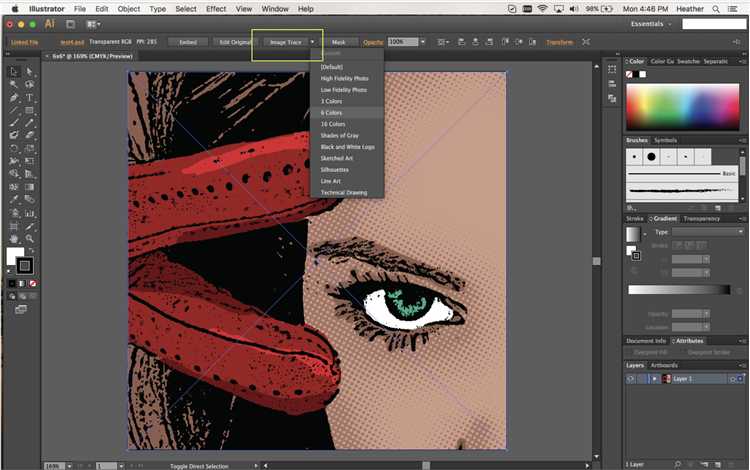750x470 pixels.
Task: Open the Gradient Type dropdown
Action: (708, 232)
